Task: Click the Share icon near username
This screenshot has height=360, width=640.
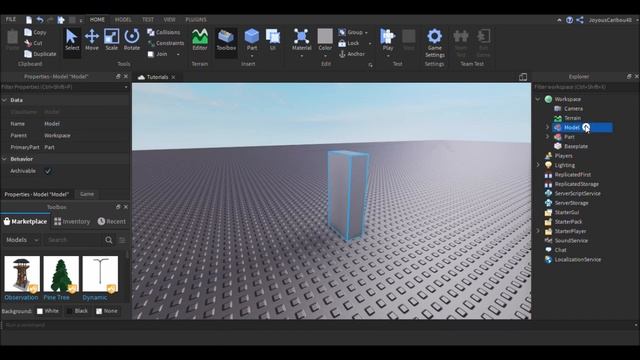Action: click(x=580, y=20)
